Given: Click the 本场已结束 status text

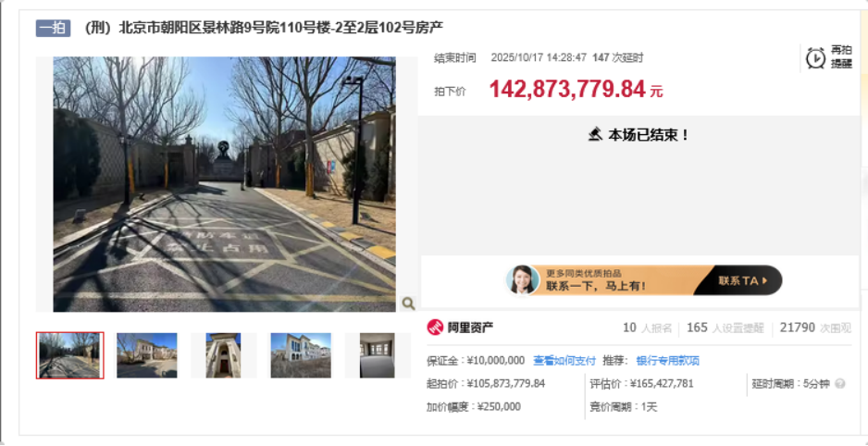Looking at the screenshot, I should [649, 134].
